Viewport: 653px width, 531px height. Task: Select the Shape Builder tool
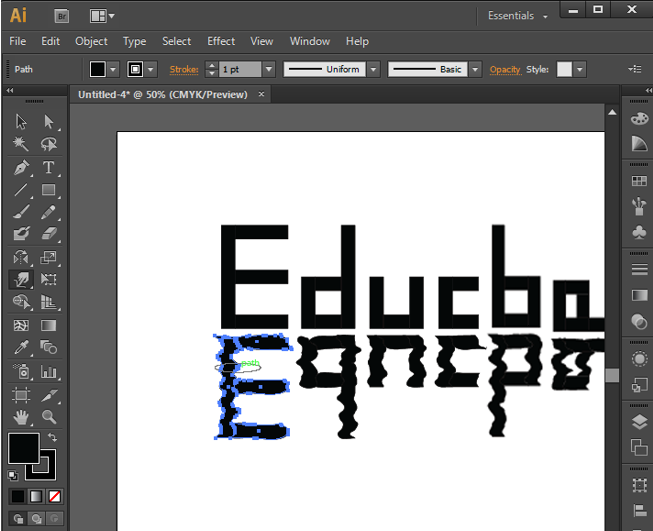point(21,302)
